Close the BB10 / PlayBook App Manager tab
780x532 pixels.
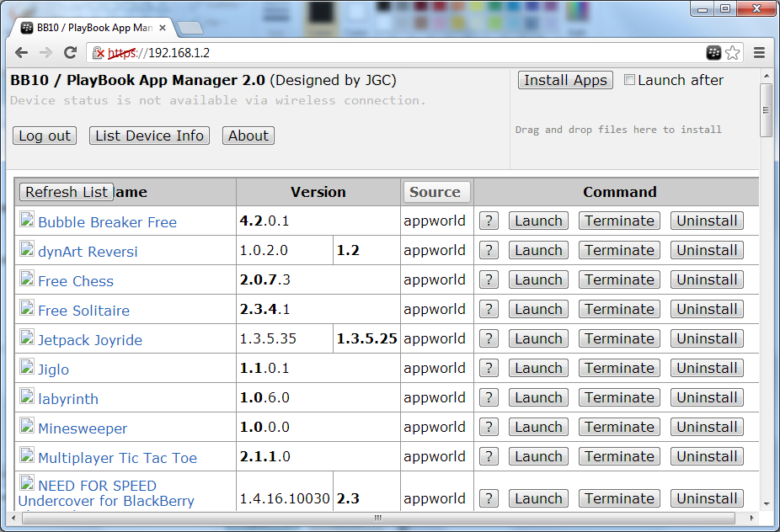(x=163, y=28)
